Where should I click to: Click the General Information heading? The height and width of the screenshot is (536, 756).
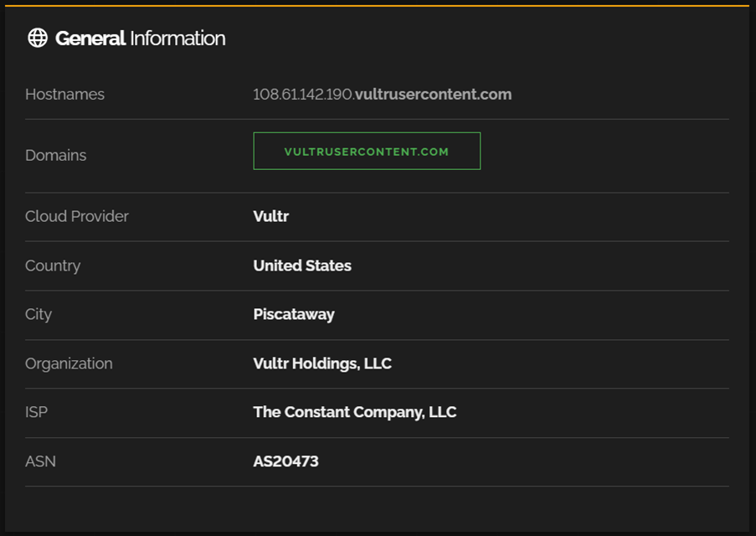click(140, 39)
